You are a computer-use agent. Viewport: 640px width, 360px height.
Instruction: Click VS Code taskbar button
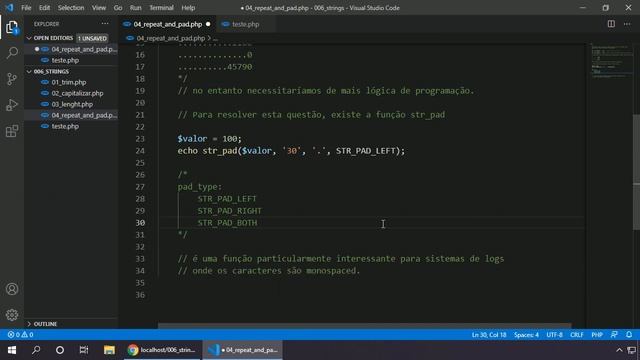click(243, 350)
